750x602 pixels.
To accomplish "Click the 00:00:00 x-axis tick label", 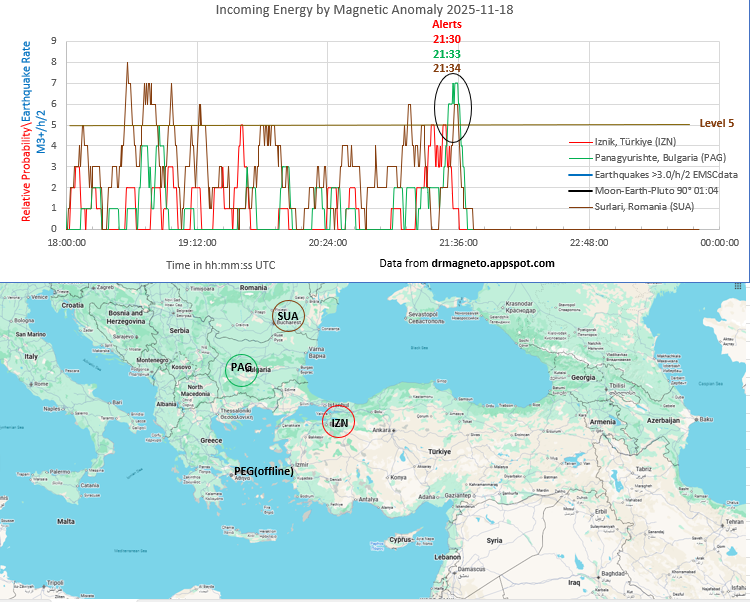I will [719, 243].
